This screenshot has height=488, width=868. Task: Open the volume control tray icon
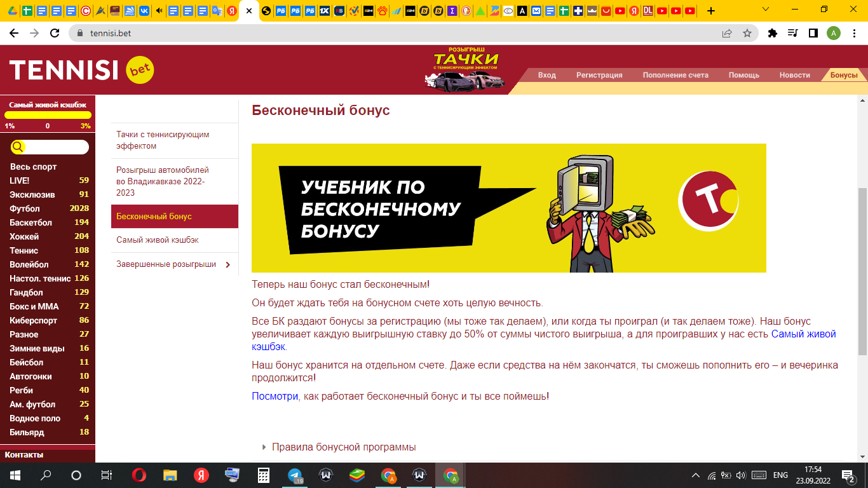click(x=741, y=475)
